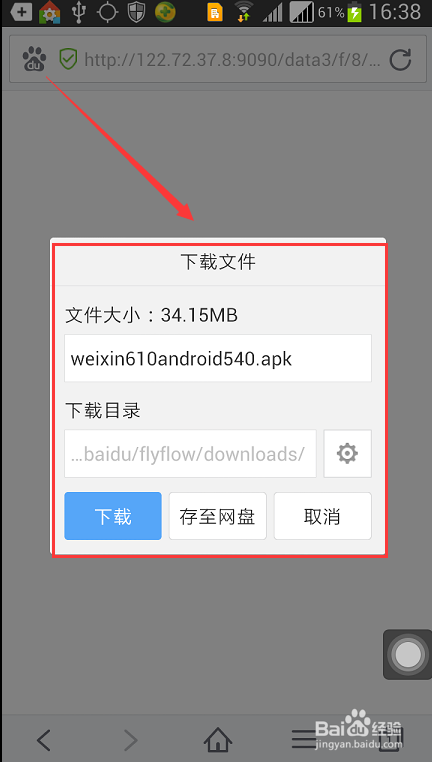Tap the battery indicator in status bar
Screen dimensions: 432x762
point(355,13)
